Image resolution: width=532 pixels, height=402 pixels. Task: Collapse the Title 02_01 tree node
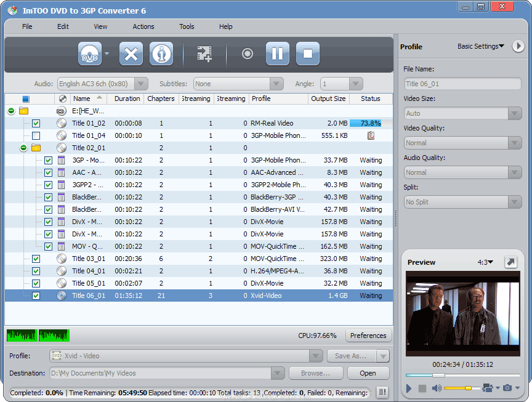(23, 148)
